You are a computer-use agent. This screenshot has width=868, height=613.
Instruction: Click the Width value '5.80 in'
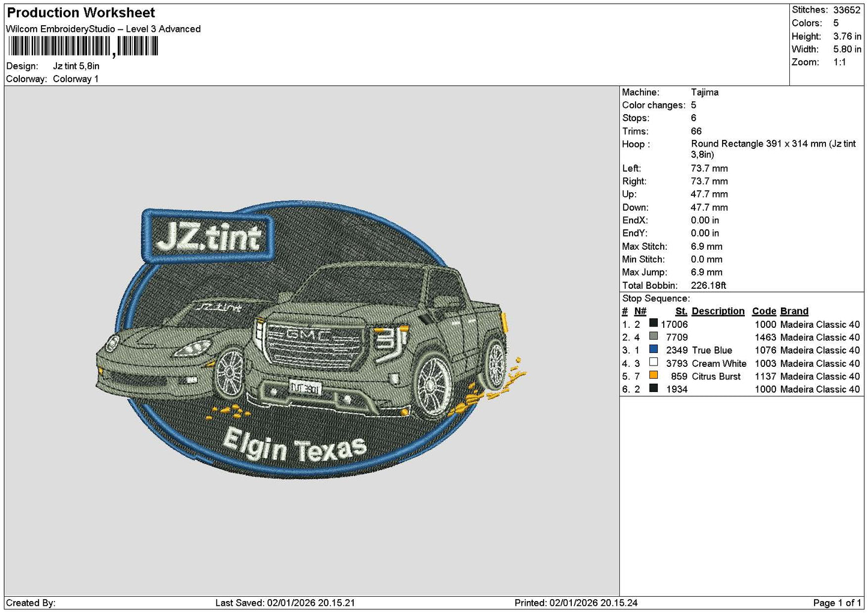coord(847,49)
